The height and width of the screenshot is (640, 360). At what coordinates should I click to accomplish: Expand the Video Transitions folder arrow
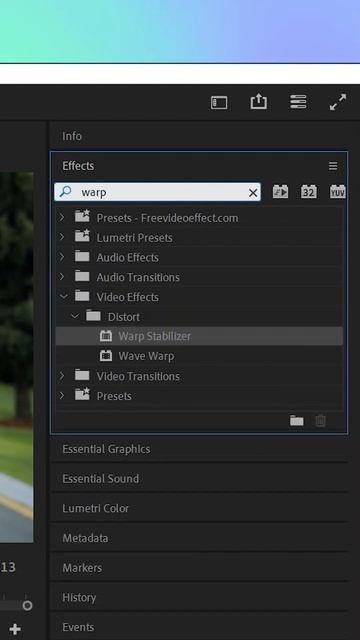[x=62, y=375]
